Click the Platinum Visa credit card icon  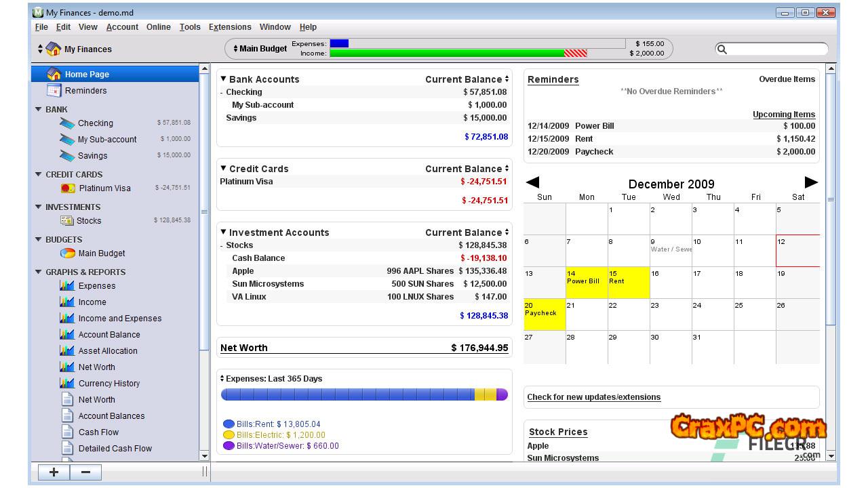click(68, 188)
